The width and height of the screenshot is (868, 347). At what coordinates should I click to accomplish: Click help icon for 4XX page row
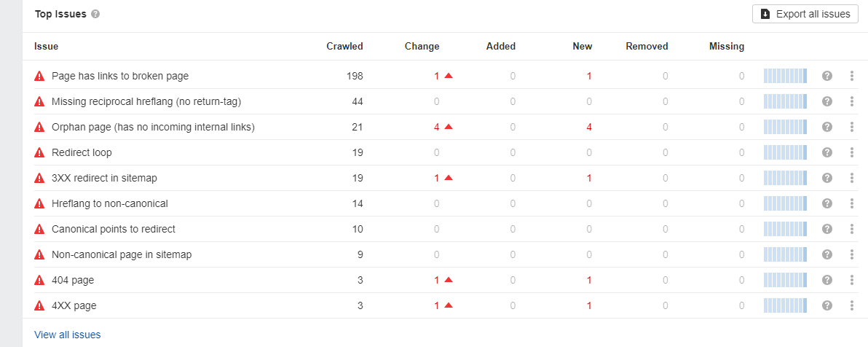[x=827, y=305]
